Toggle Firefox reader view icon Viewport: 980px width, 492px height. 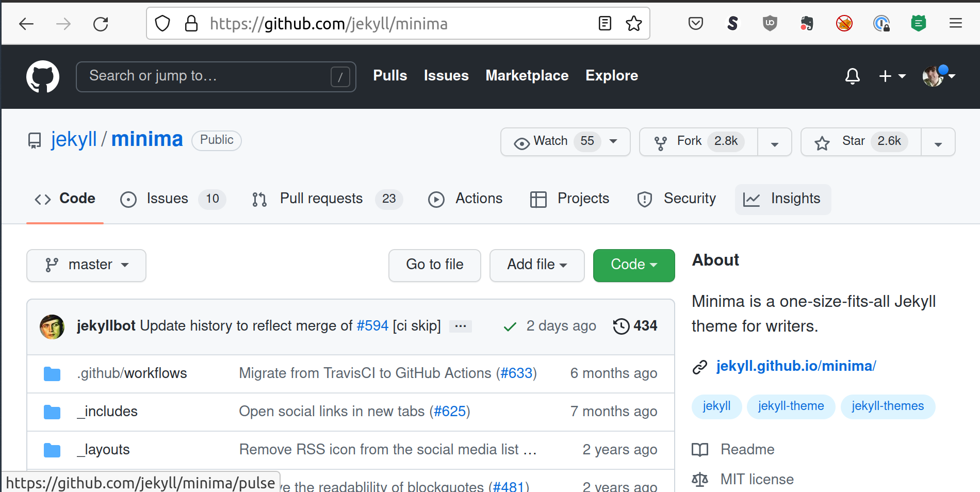pyautogui.click(x=605, y=24)
